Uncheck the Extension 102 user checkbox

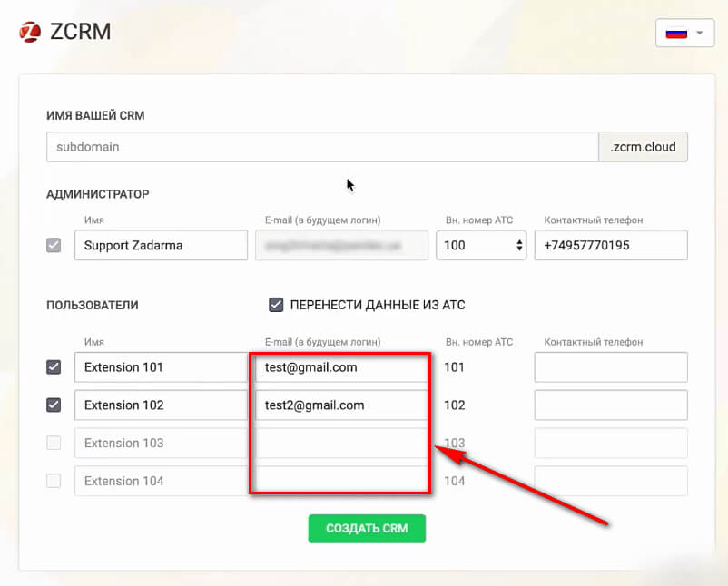point(54,405)
